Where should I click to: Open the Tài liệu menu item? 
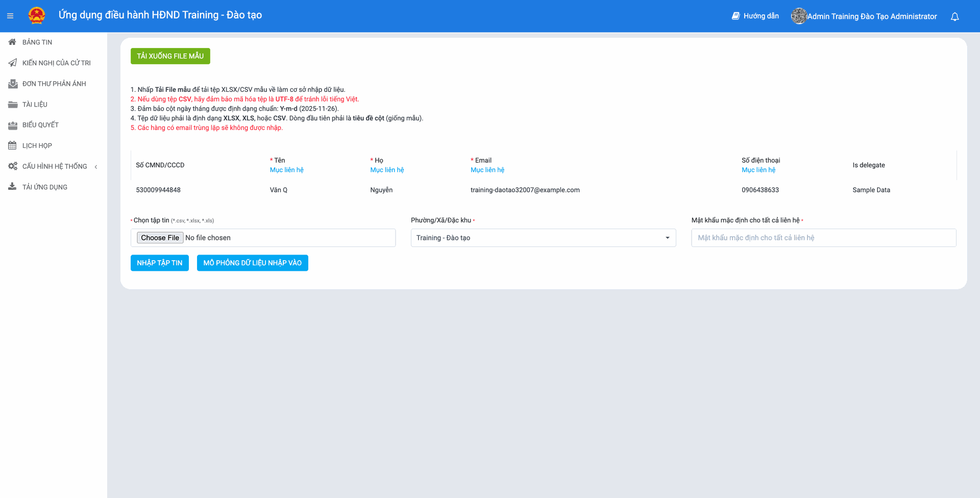pyautogui.click(x=35, y=105)
